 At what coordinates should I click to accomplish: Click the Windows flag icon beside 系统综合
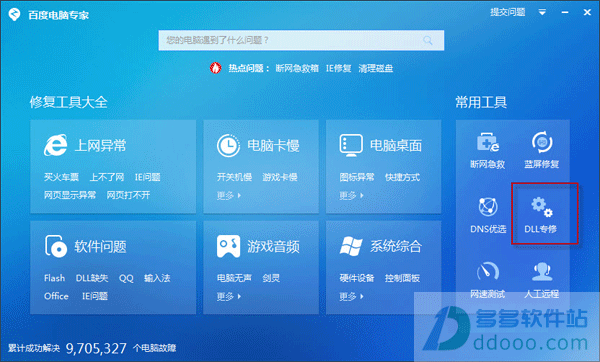351,246
